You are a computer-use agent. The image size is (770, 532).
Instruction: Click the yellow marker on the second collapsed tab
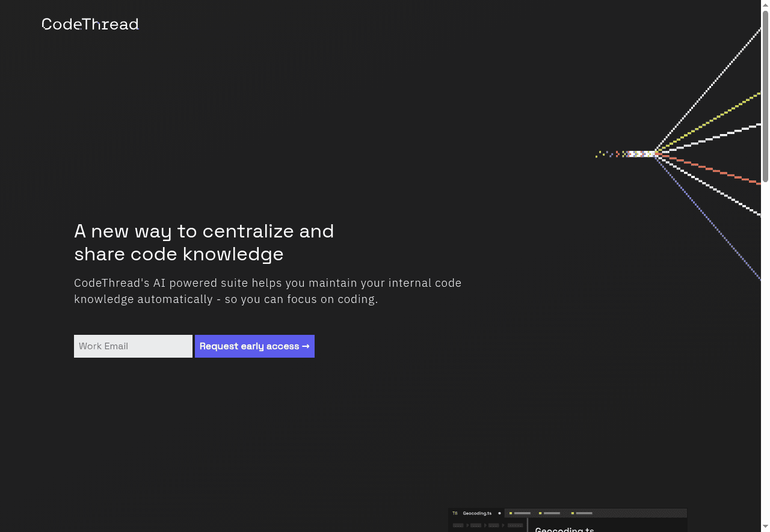[540, 513]
